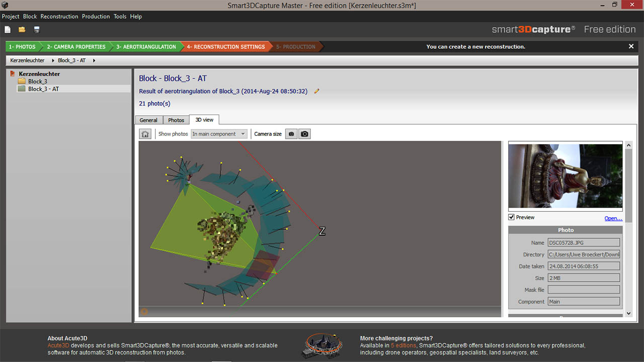Open the Production menu
Viewport: 644px width, 362px height.
(96, 16)
